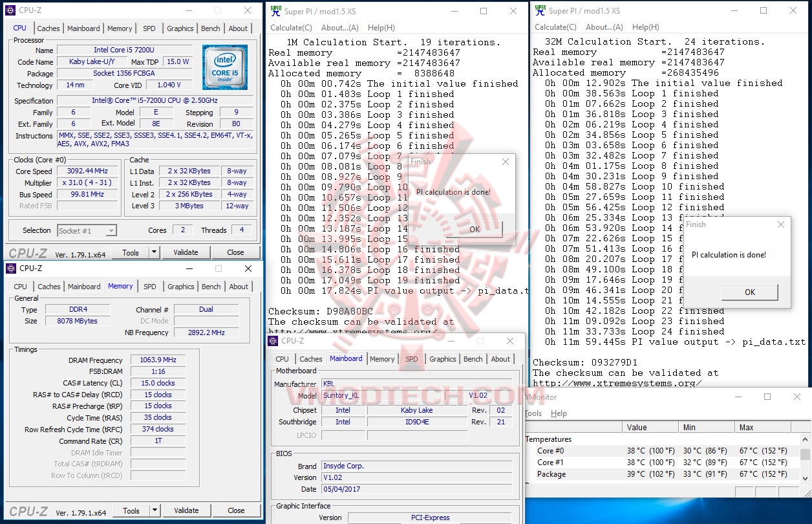Select Memory tab in the top CPU-Z window
This screenshot has height=524, width=812.
coord(120,28)
